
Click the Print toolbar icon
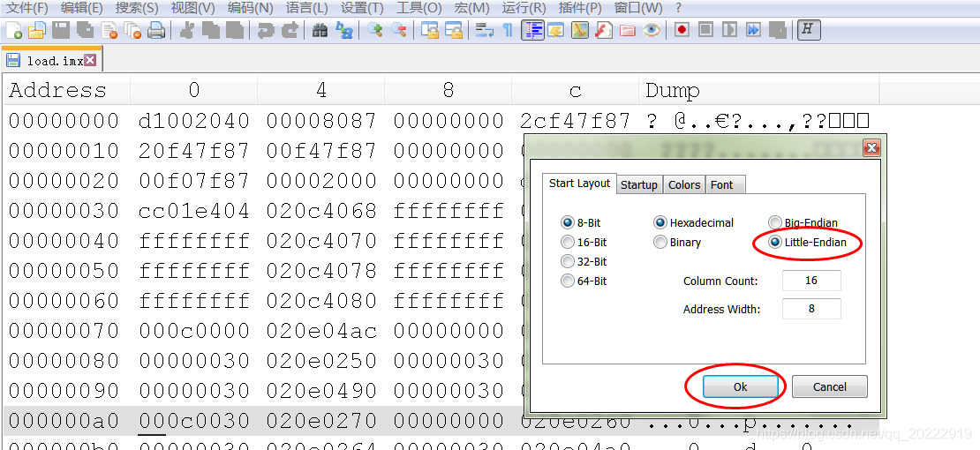pyautogui.click(x=155, y=30)
